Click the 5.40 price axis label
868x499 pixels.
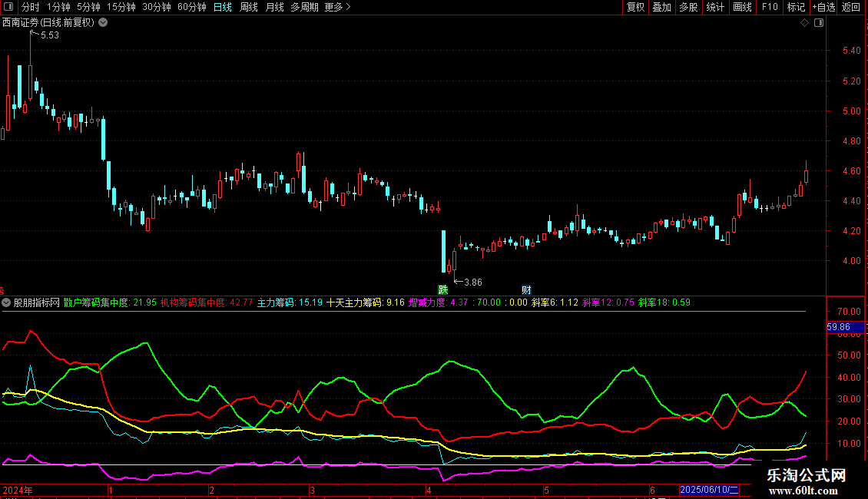(851, 51)
